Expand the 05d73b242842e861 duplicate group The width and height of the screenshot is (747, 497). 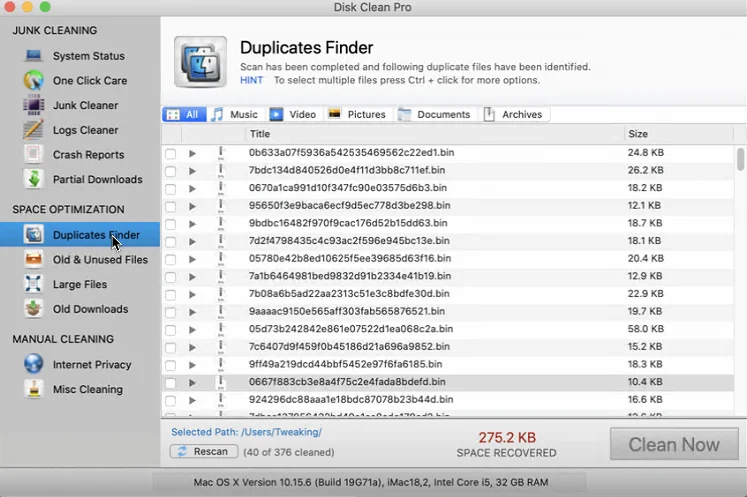[193, 329]
